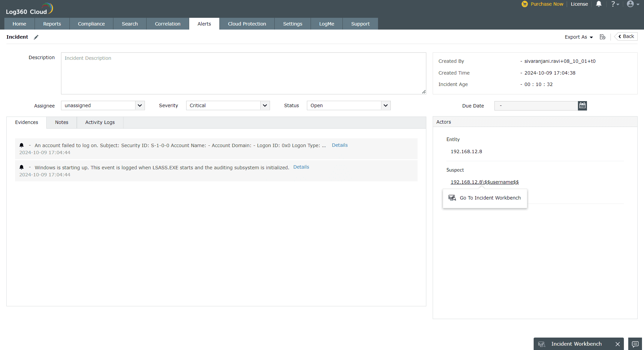Click the edit pencil beside Incident title
The image size is (644, 350).
pos(36,37)
